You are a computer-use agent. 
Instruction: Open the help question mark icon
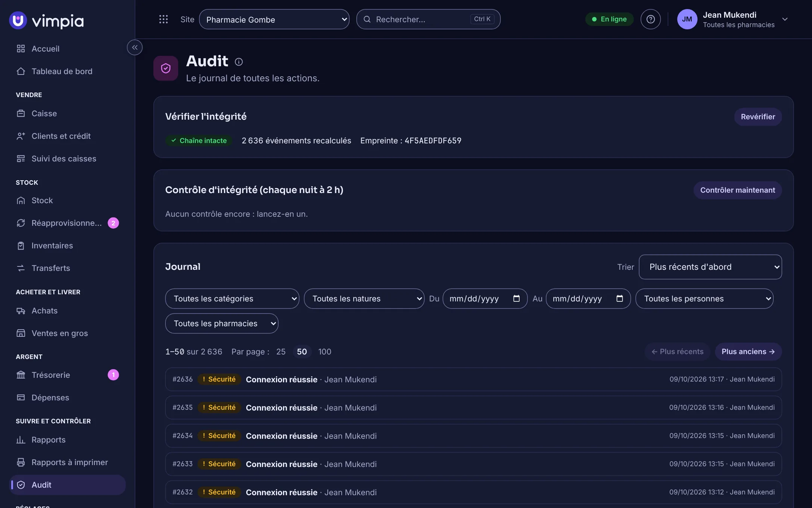click(650, 19)
